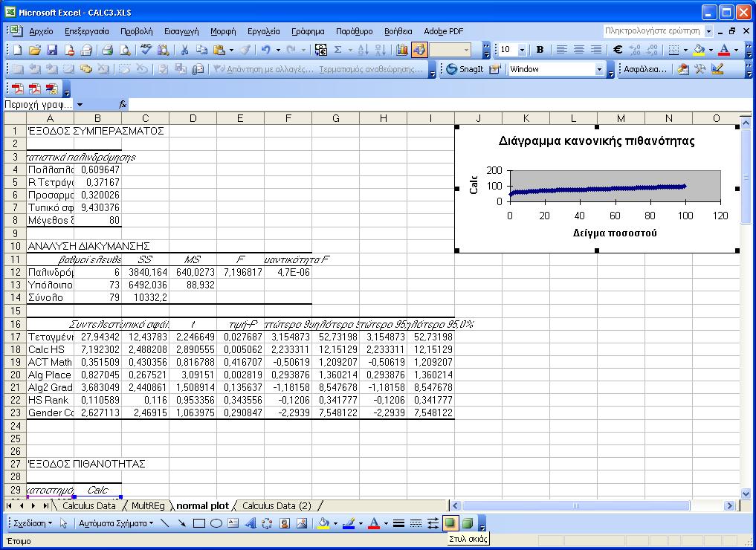Center align text
Viewport: 756px width, 550px height.
click(578, 50)
